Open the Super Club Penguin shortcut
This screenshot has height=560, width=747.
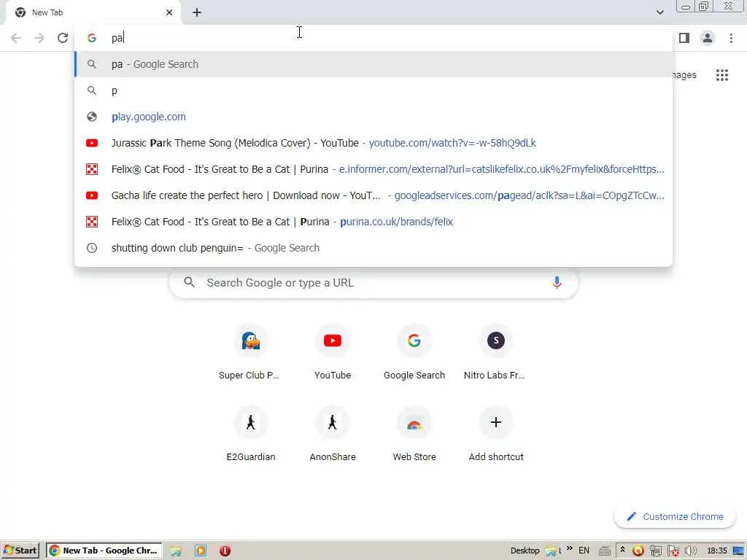[x=251, y=352]
